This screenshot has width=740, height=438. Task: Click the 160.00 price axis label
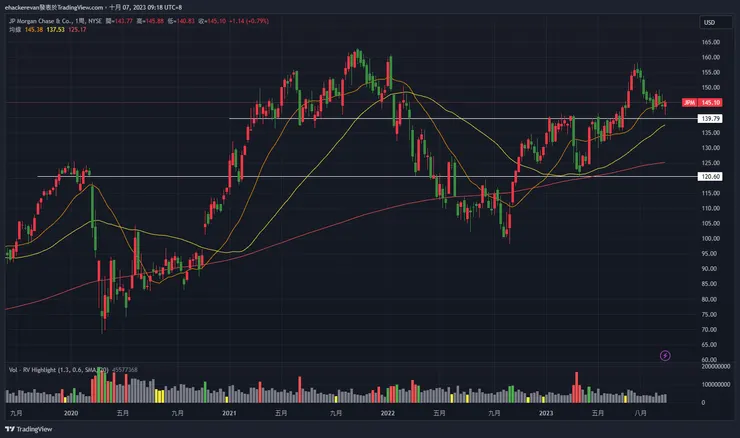(711, 57)
